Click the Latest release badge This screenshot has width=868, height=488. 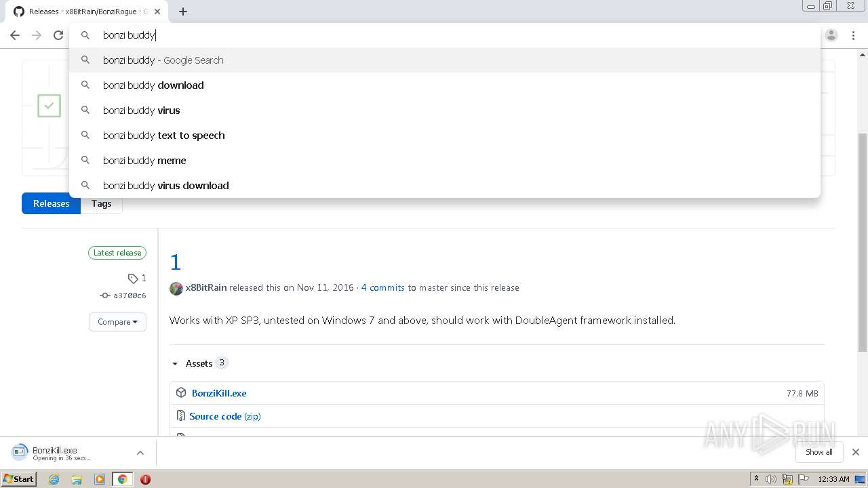117,253
